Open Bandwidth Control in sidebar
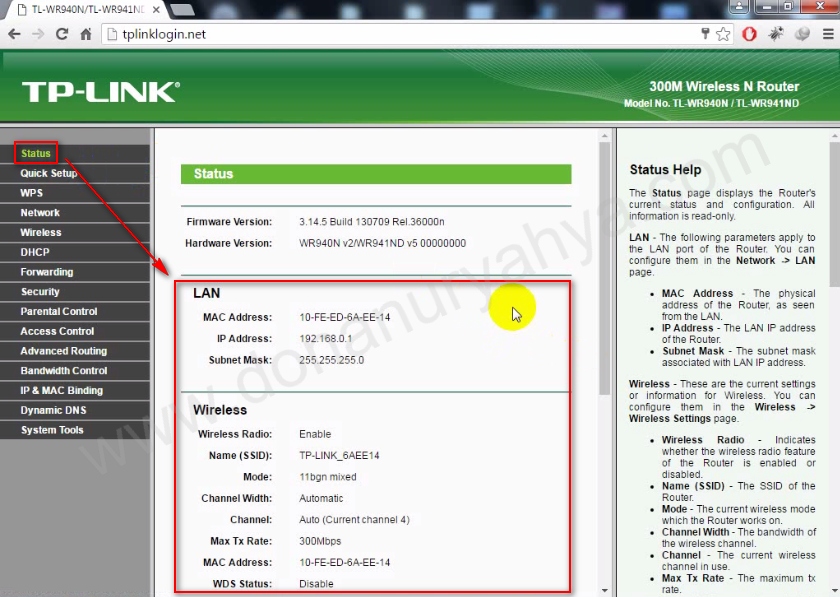Viewport: 840px width, 597px height. click(75, 370)
